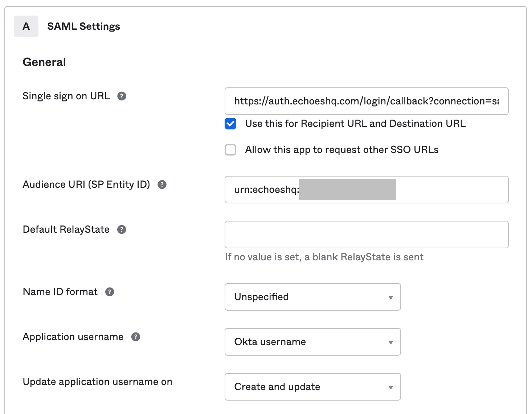
Task: Enable Allow this app to request other SSO URLs
Action: [230, 150]
